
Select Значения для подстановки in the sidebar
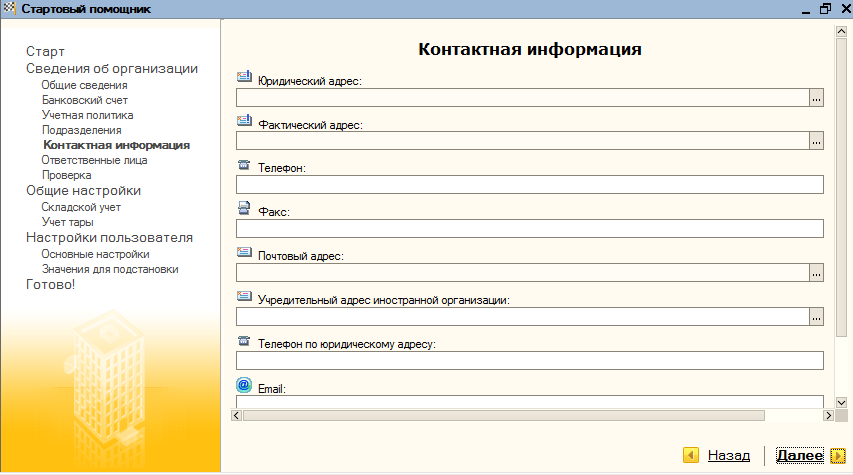point(110,269)
